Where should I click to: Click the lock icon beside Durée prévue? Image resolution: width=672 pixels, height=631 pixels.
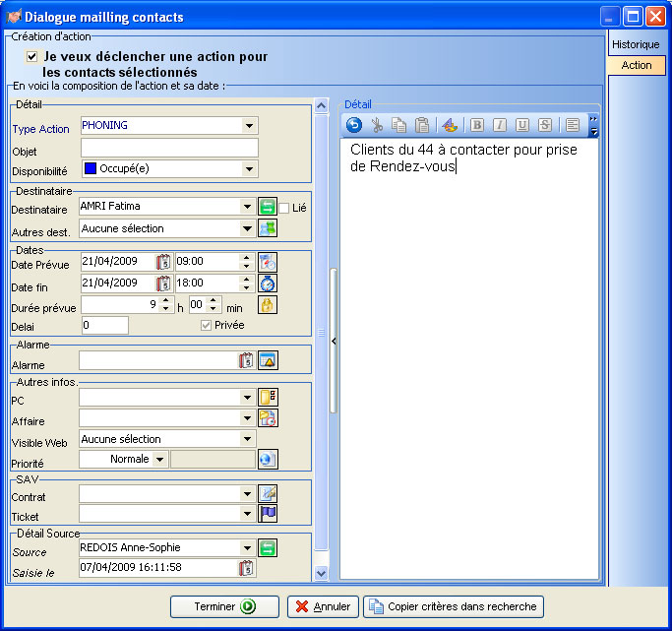(x=267, y=305)
